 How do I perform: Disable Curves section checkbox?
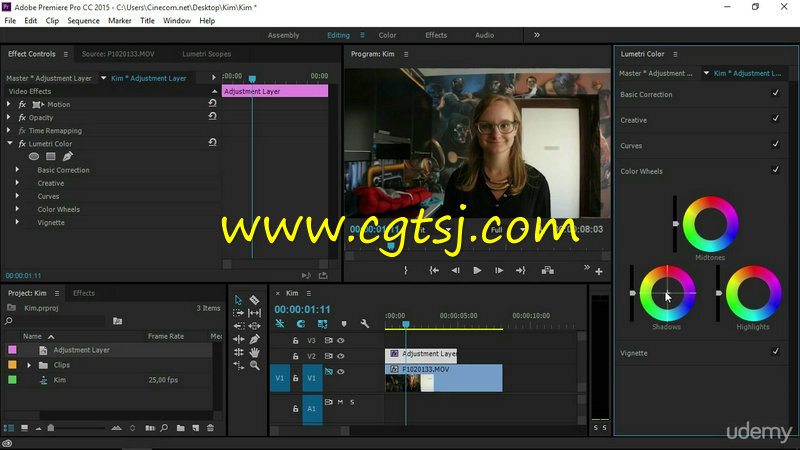776,144
